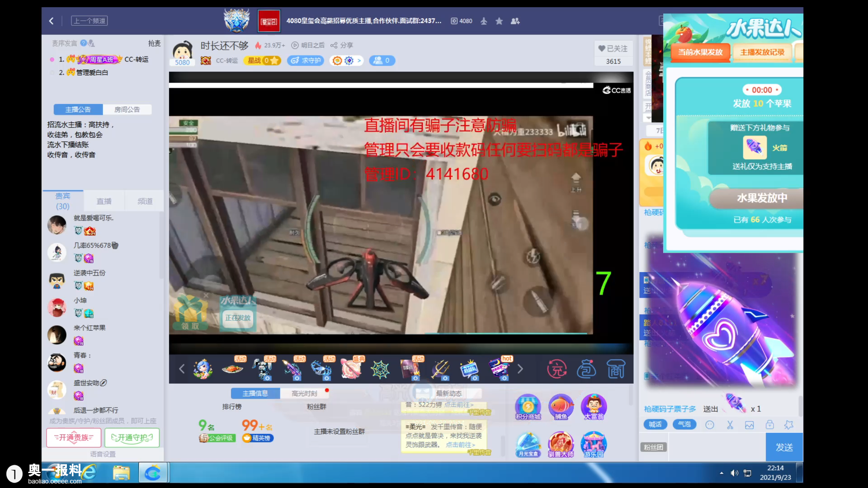
Task: Launch the 捕鱼 fishing game
Action: coord(561,407)
